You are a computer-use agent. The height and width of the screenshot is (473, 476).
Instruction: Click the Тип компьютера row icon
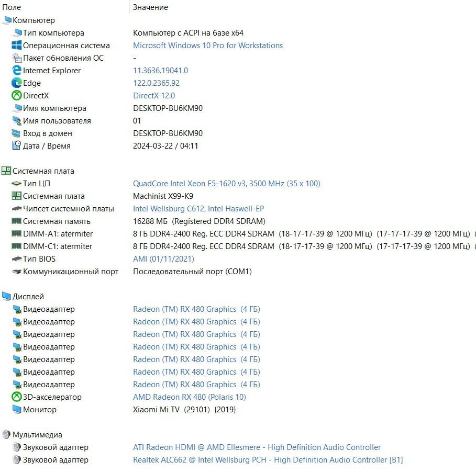tap(17, 33)
